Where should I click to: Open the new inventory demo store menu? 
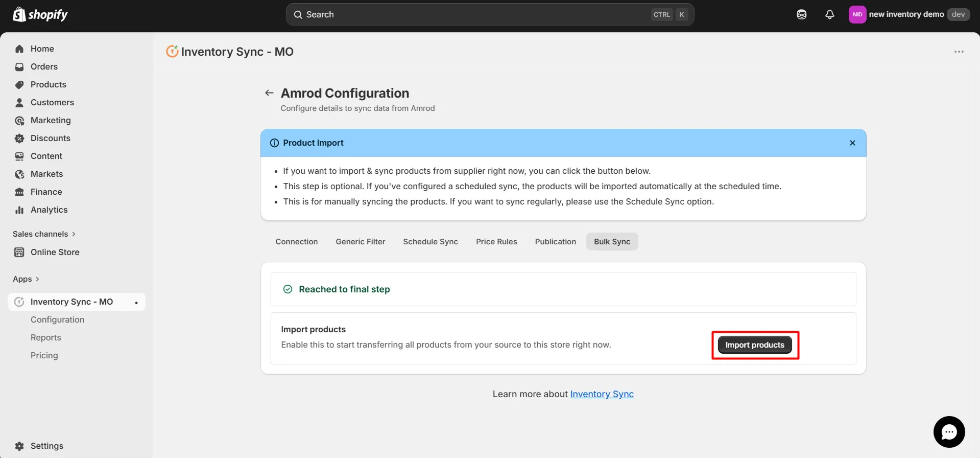point(909,14)
